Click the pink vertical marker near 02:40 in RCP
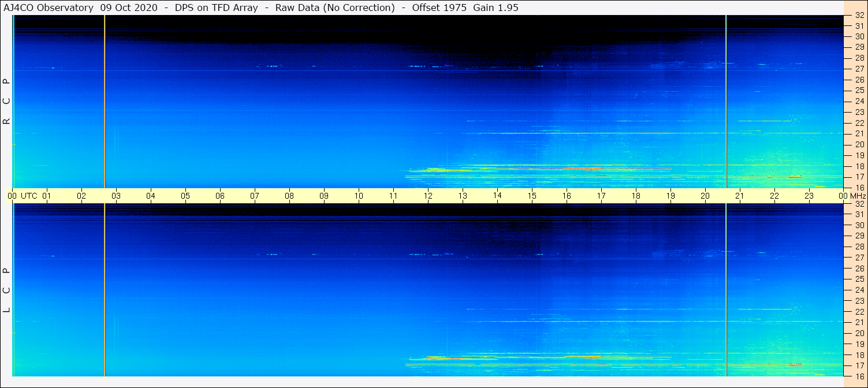 point(105,101)
